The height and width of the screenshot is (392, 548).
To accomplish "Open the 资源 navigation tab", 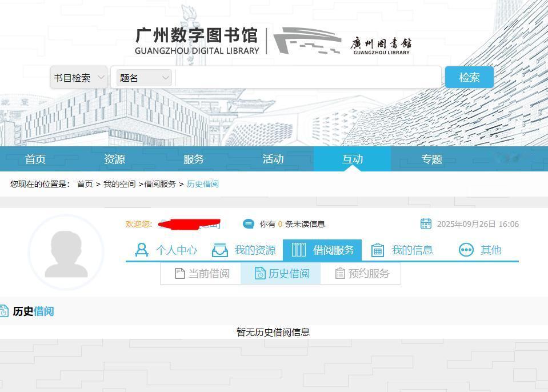I will (114, 159).
